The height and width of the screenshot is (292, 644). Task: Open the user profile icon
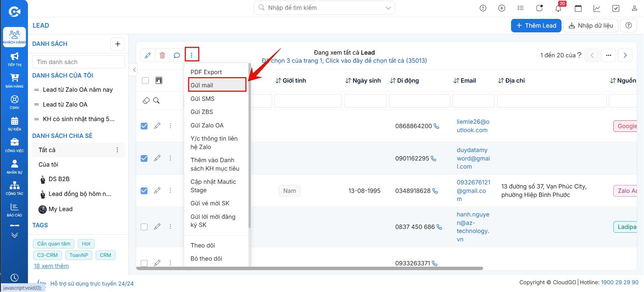tap(635, 8)
